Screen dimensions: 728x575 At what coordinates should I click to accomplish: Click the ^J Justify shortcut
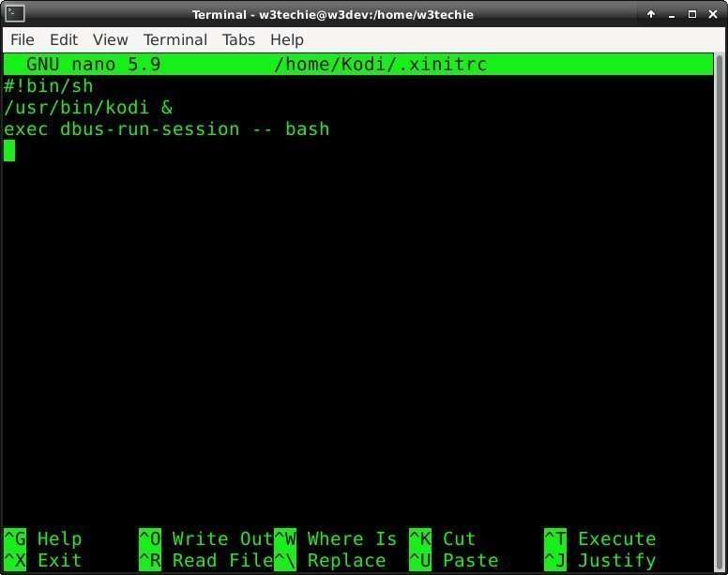599,560
